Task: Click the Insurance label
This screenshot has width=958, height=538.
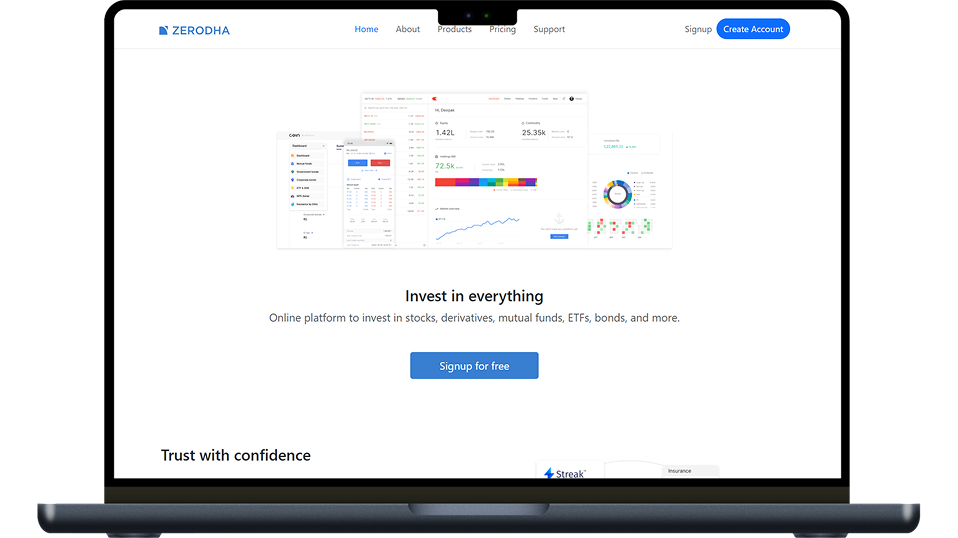Action: pos(679,471)
